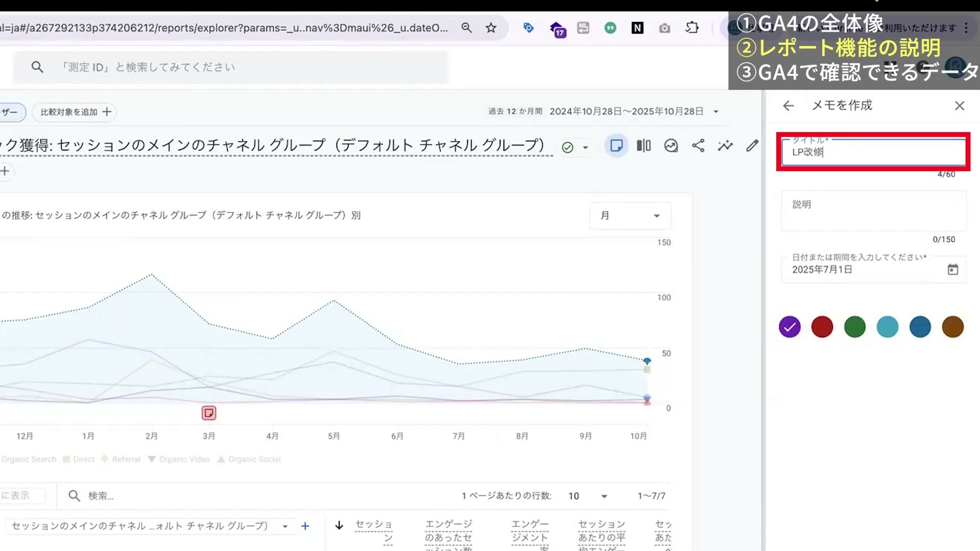980x551 pixels.
Task: Open the 月 granularity dropdown
Action: [x=630, y=216]
